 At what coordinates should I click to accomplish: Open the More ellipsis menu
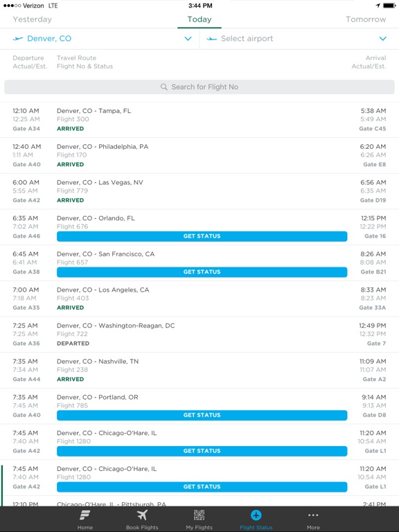313,515
